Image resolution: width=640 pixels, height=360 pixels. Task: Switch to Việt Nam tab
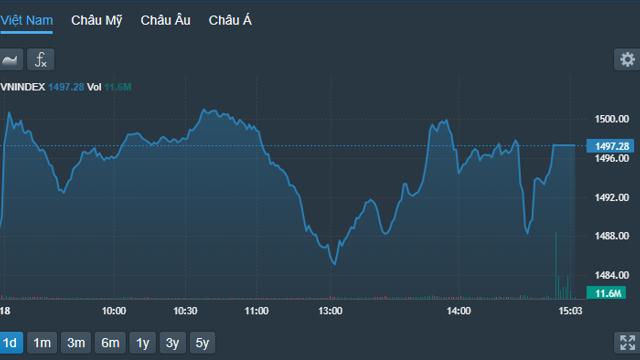pyautogui.click(x=27, y=20)
